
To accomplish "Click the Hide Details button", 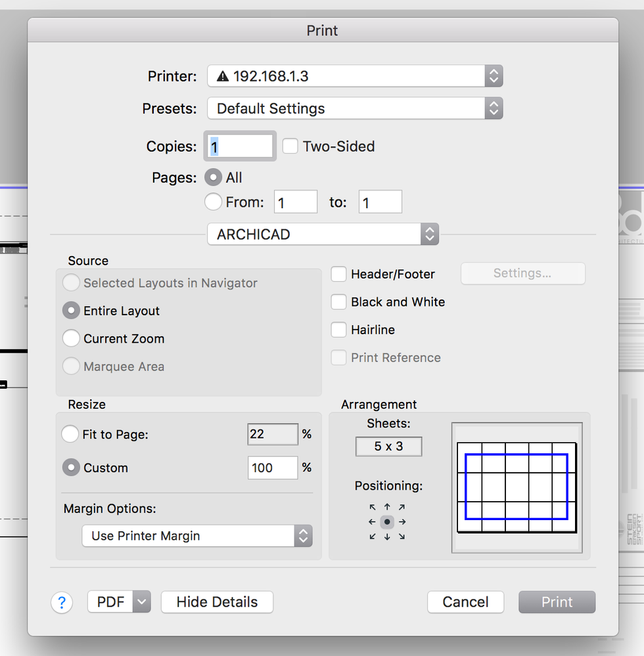I will pyautogui.click(x=217, y=602).
